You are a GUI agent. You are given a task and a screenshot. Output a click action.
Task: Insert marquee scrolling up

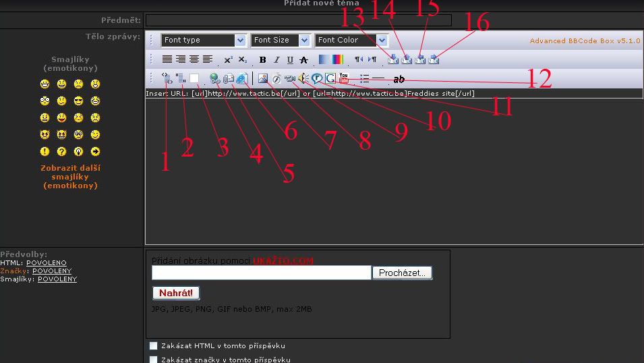click(x=407, y=59)
